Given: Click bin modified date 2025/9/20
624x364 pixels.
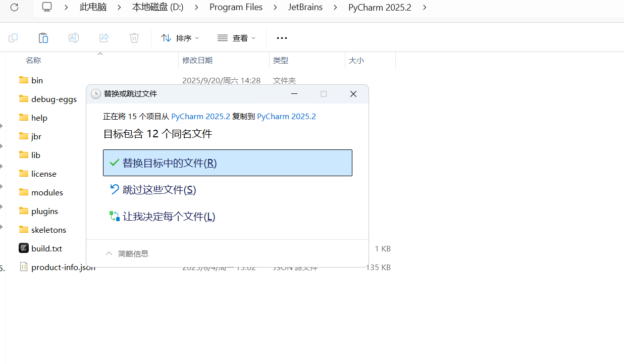Looking at the screenshot, I should tap(221, 80).
